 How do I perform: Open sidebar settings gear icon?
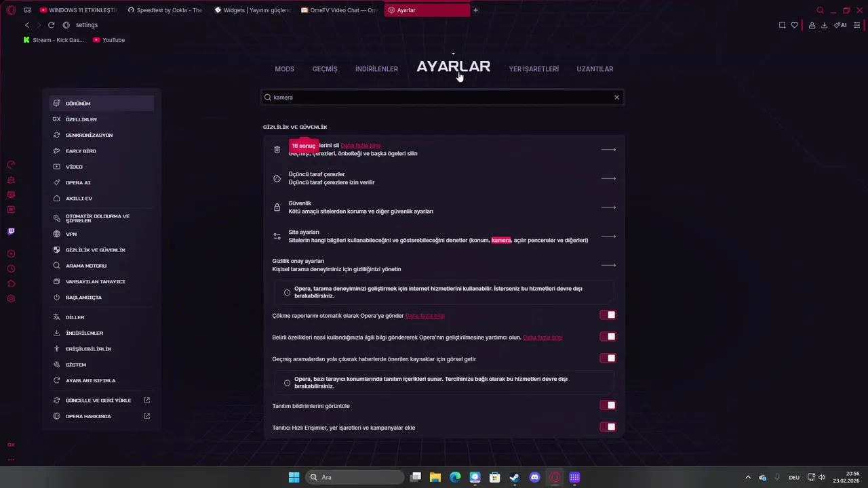[11, 299]
